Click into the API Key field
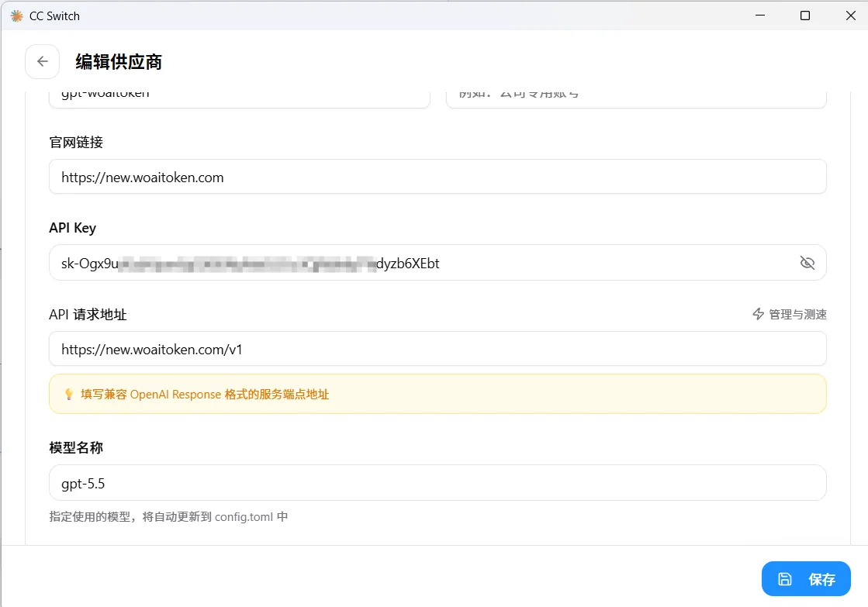868x607 pixels. 437,263
